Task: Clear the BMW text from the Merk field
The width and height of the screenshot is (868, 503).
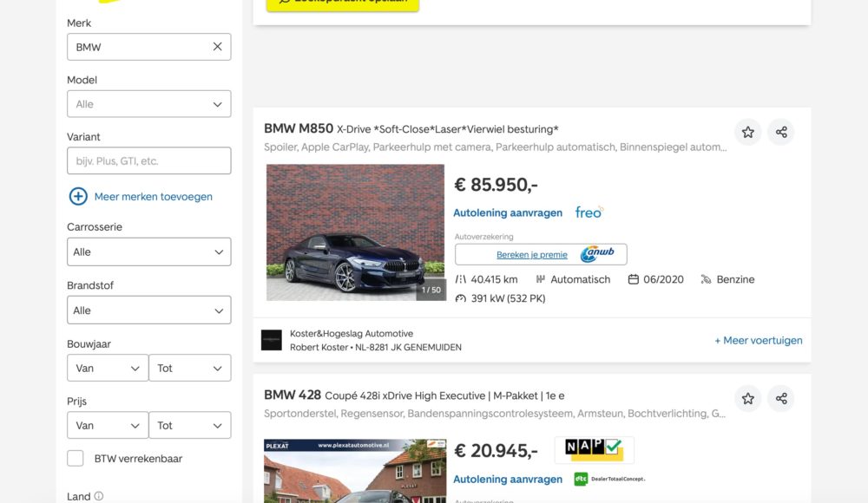Action: click(217, 47)
